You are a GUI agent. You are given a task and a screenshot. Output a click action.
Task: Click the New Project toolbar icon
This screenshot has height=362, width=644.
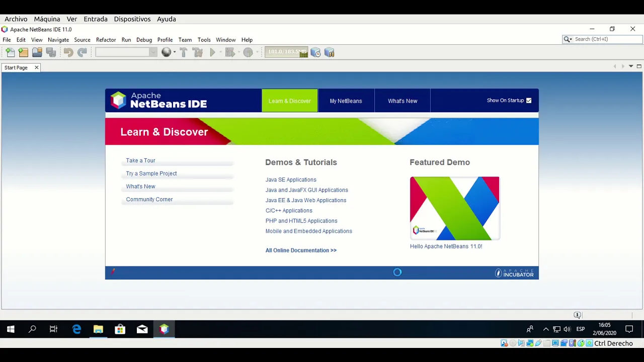pos(23,52)
